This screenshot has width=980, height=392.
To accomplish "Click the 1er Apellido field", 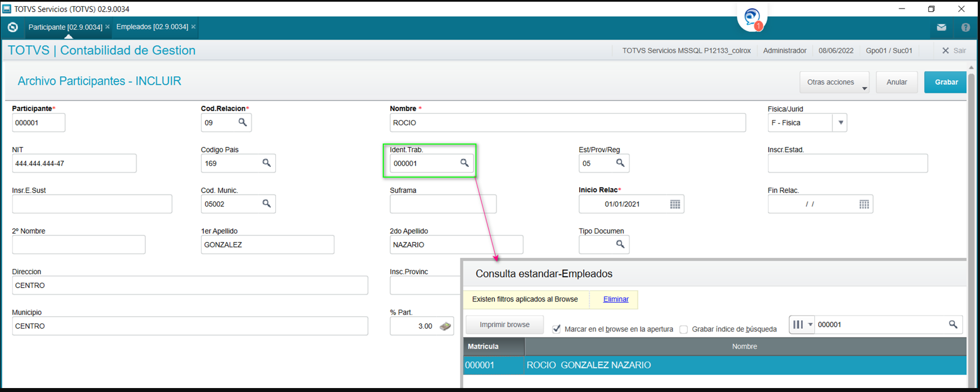I will 267,245.
